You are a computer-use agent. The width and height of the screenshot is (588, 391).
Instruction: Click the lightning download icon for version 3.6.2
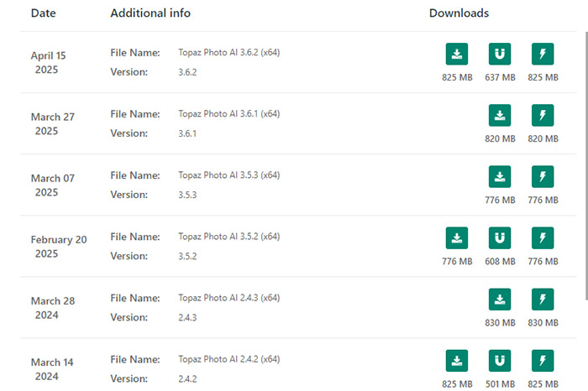[x=543, y=54]
